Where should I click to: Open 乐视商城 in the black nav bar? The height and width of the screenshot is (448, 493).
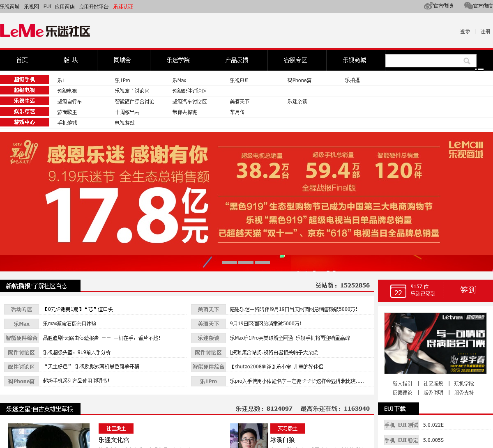click(355, 60)
